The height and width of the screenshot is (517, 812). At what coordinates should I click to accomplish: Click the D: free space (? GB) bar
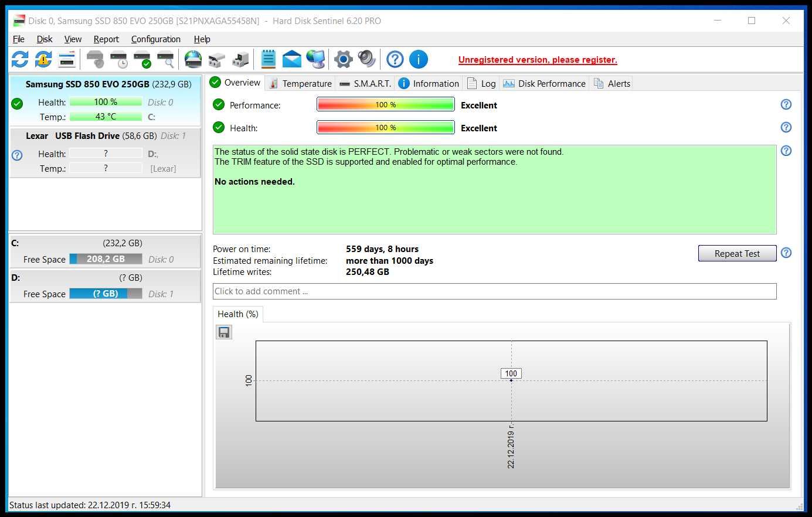click(x=106, y=293)
